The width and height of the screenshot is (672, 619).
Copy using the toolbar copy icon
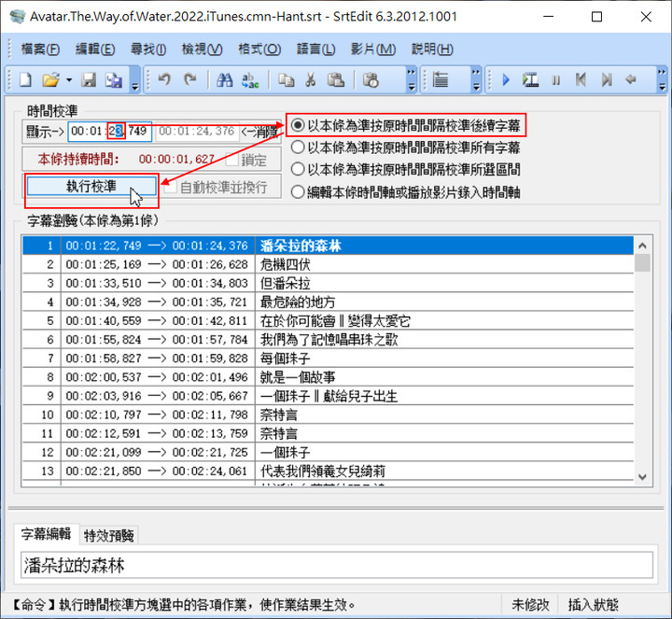click(286, 79)
